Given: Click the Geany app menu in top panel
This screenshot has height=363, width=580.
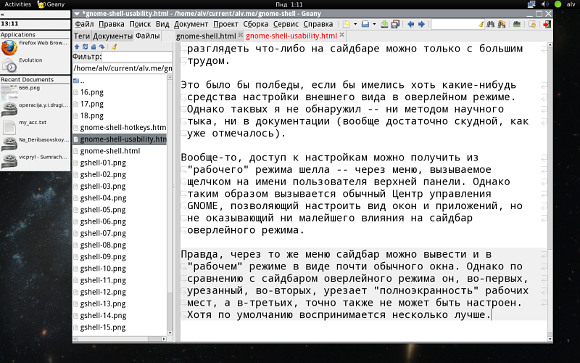Looking at the screenshot, I should click(51, 4).
